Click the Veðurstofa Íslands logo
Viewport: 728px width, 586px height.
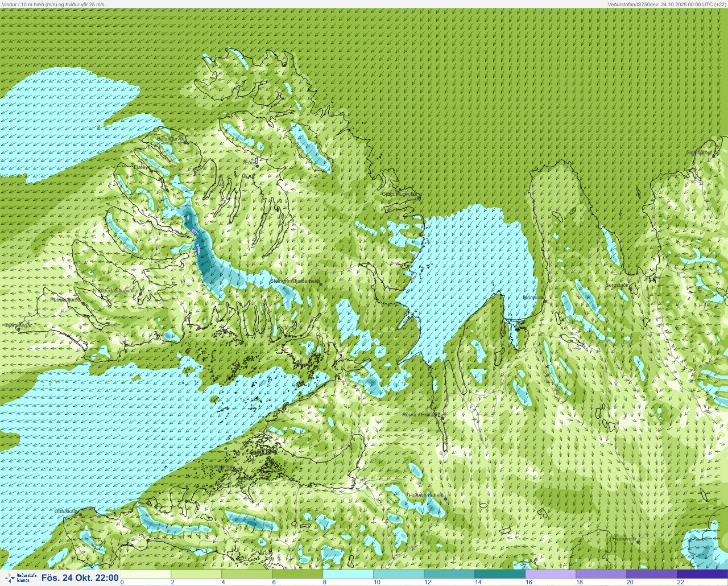pyautogui.click(x=19, y=578)
